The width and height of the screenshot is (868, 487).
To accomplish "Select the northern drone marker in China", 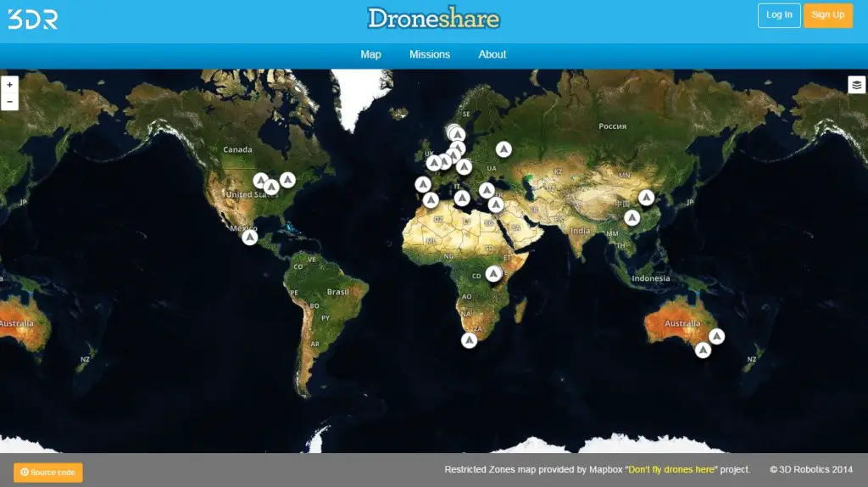I will pos(646,197).
